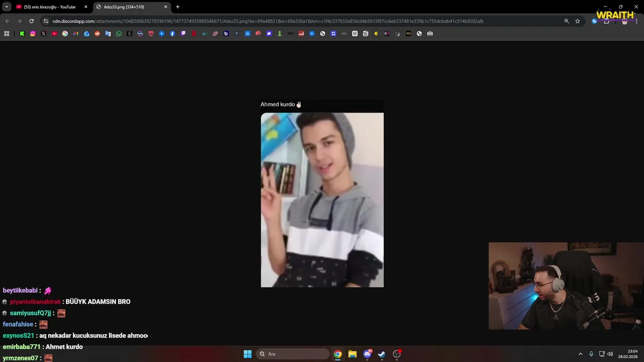The height and width of the screenshot is (362, 644).
Task: Open the Google bookmark
Action: 65,34
